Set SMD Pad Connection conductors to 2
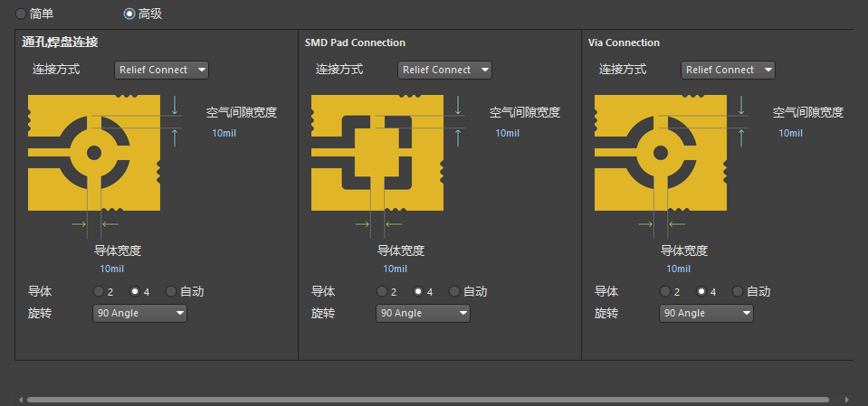The height and width of the screenshot is (406, 868). [x=382, y=292]
